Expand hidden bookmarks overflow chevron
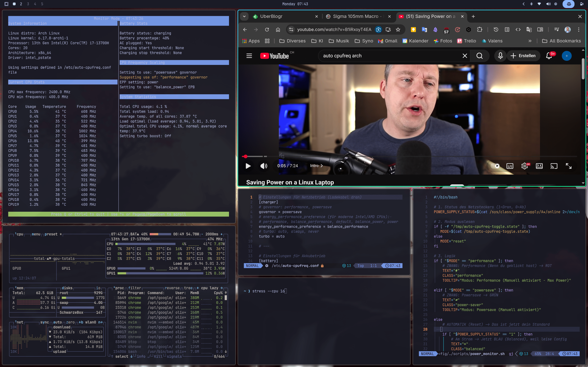The height and width of the screenshot is (367, 588). (530, 41)
